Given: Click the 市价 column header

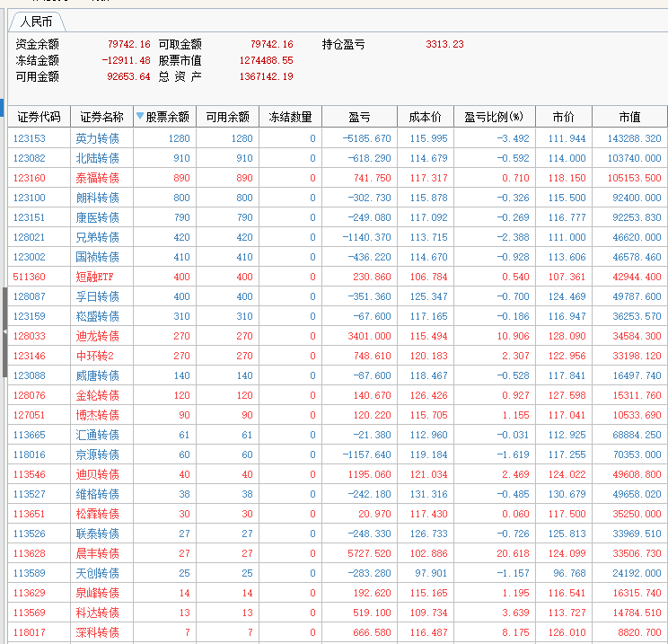Looking at the screenshot, I should [563, 117].
